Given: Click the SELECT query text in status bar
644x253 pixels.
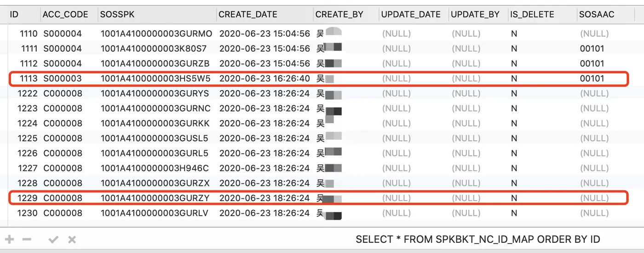Looking at the screenshot, I should pos(478,239).
